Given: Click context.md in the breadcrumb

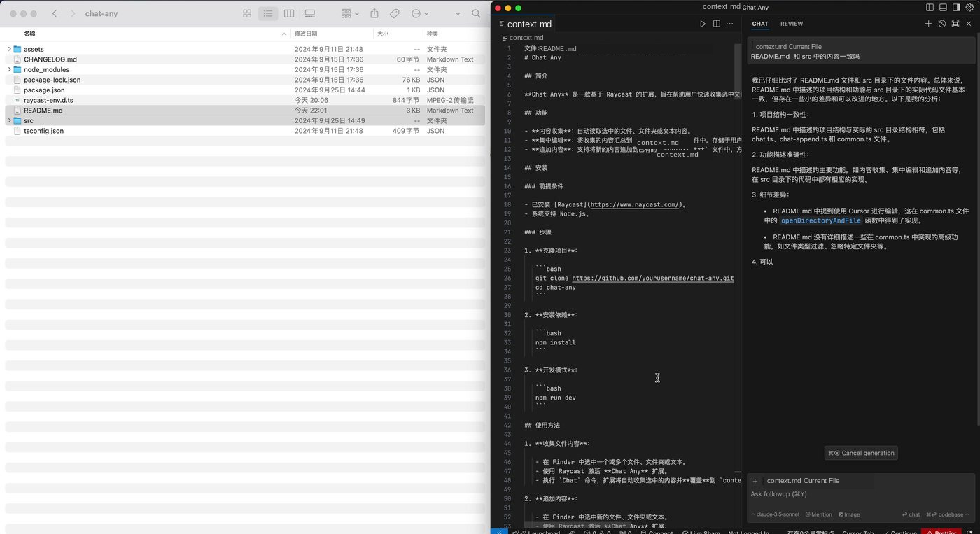Looking at the screenshot, I should click(x=526, y=38).
